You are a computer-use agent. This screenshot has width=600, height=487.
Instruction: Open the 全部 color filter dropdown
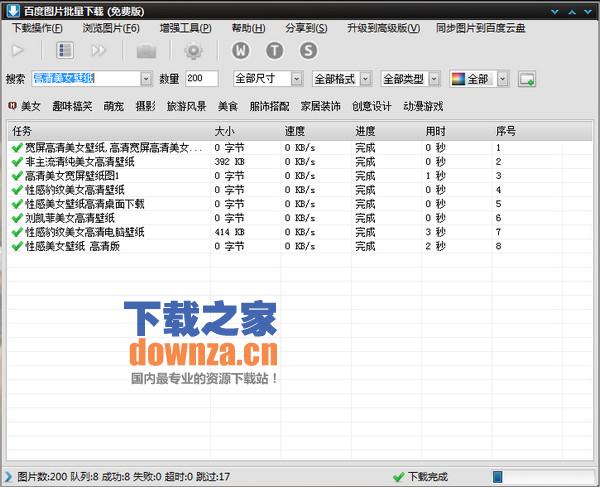503,79
